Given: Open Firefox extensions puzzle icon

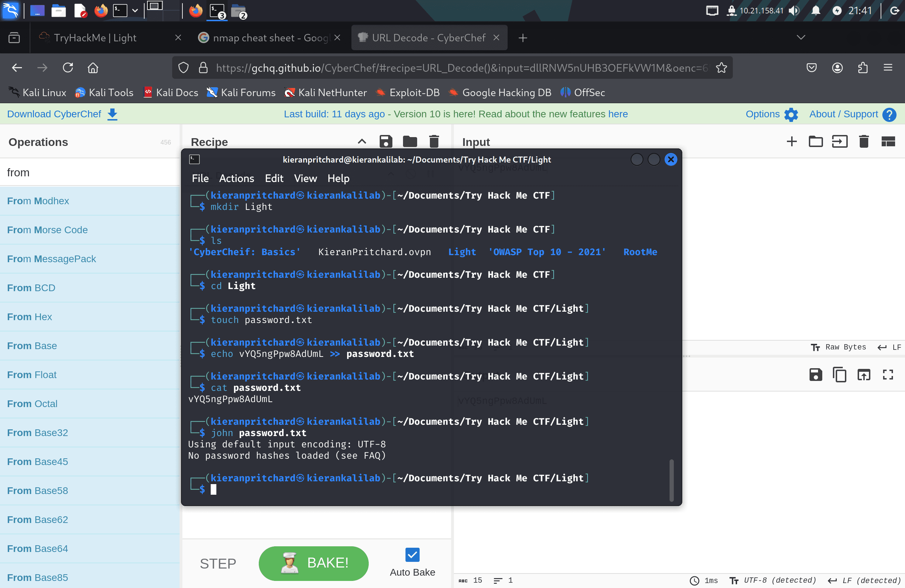Looking at the screenshot, I should pos(863,67).
